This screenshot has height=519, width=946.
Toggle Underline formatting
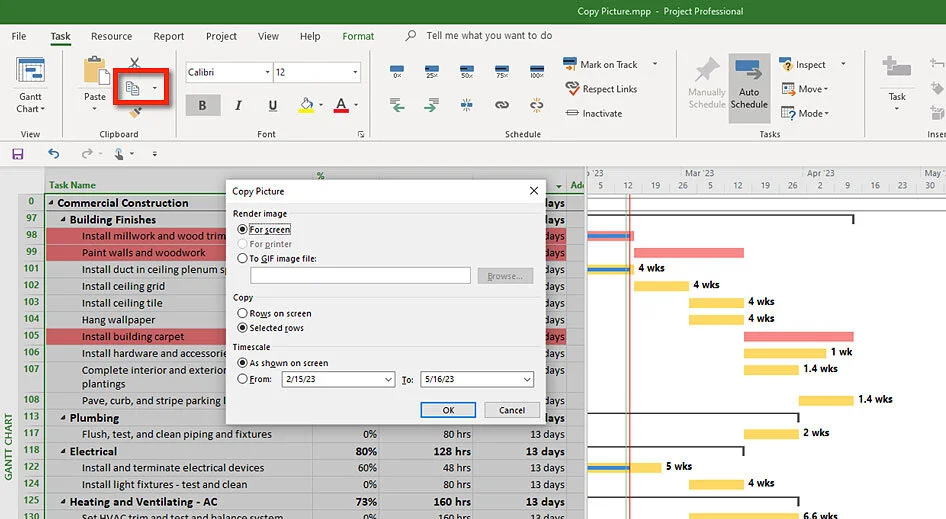(x=273, y=106)
